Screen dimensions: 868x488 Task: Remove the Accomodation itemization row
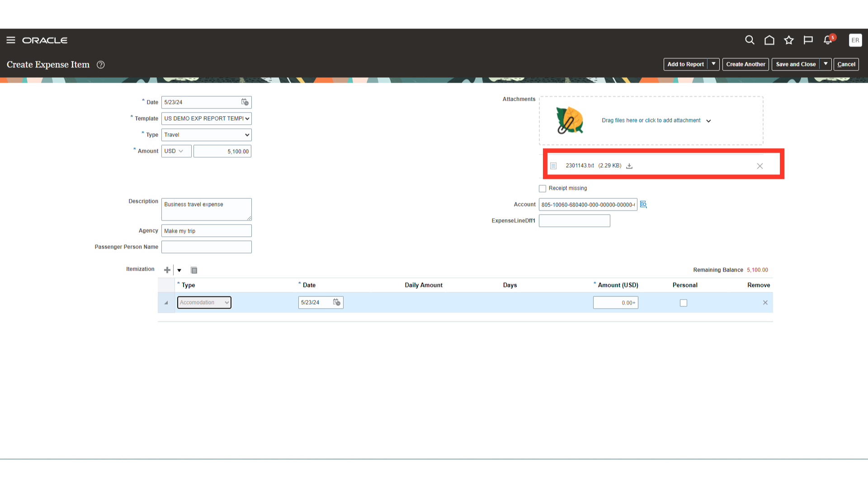coord(765,303)
